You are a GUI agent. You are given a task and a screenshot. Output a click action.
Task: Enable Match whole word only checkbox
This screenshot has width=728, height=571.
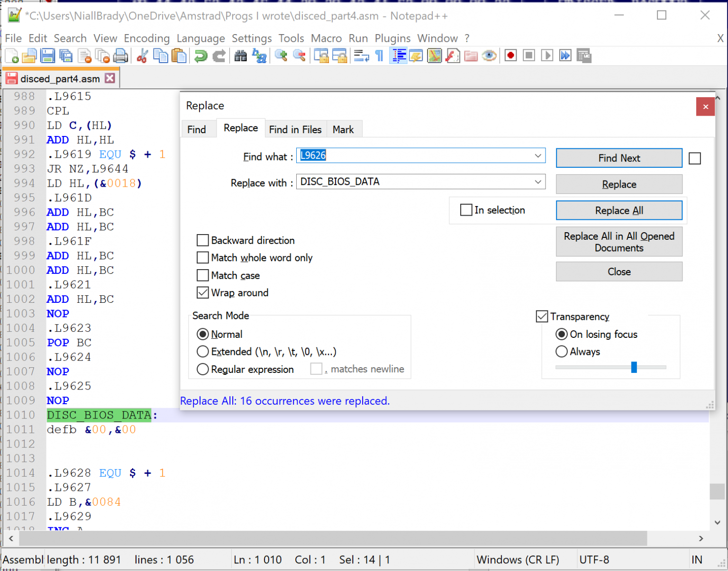[x=203, y=258]
